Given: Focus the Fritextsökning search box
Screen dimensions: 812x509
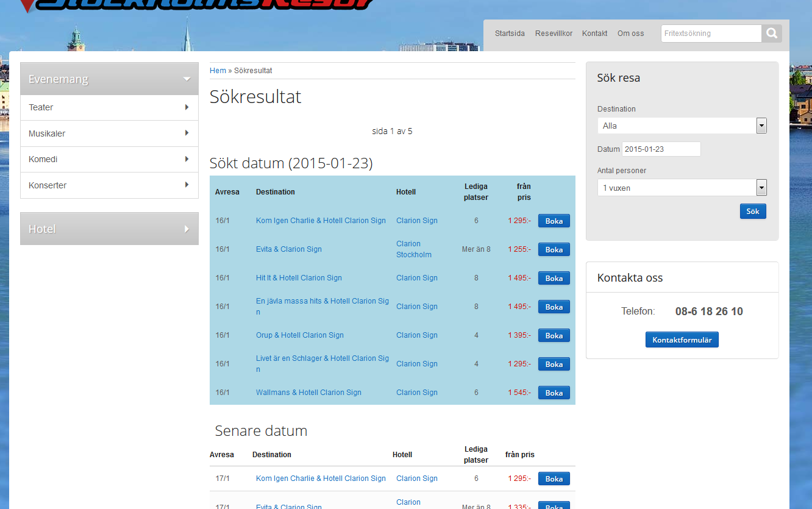Looking at the screenshot, I should (x=711, y=34).
